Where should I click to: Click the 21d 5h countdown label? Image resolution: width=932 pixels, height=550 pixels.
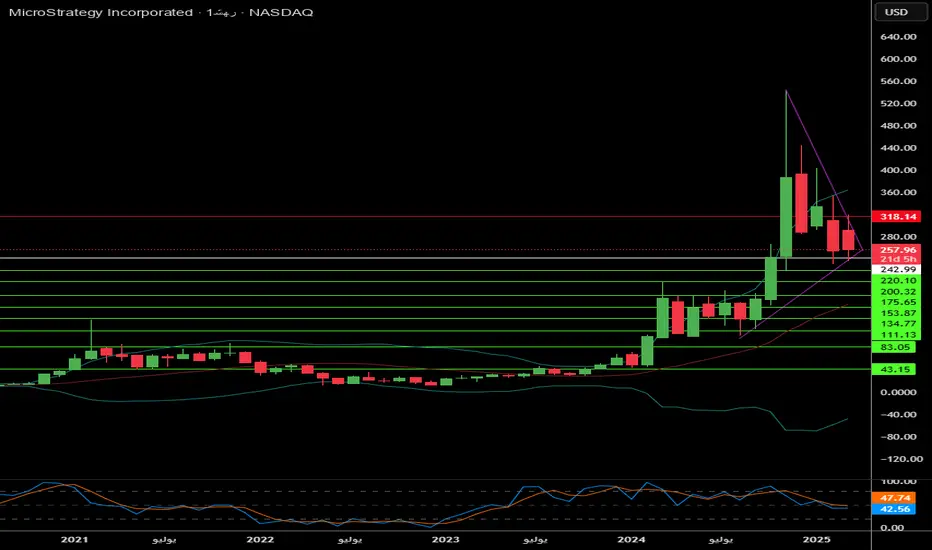pos(896,259)
